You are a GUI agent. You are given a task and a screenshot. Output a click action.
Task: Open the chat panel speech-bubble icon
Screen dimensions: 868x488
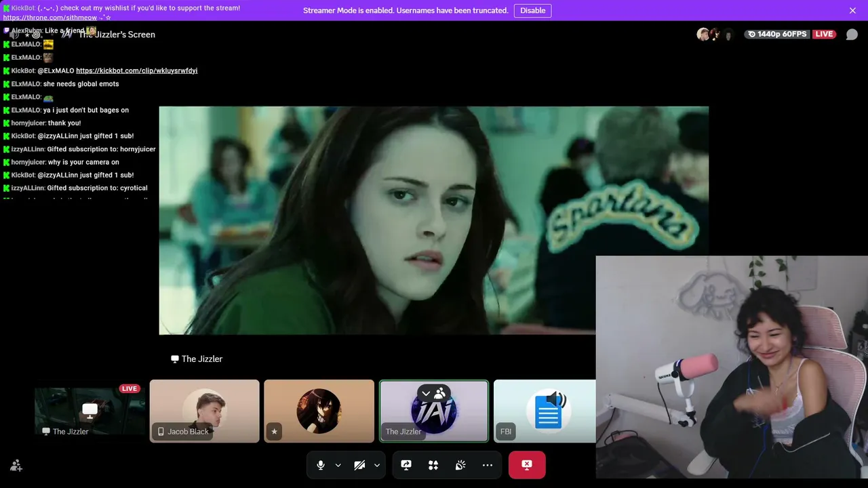[852, 35]
